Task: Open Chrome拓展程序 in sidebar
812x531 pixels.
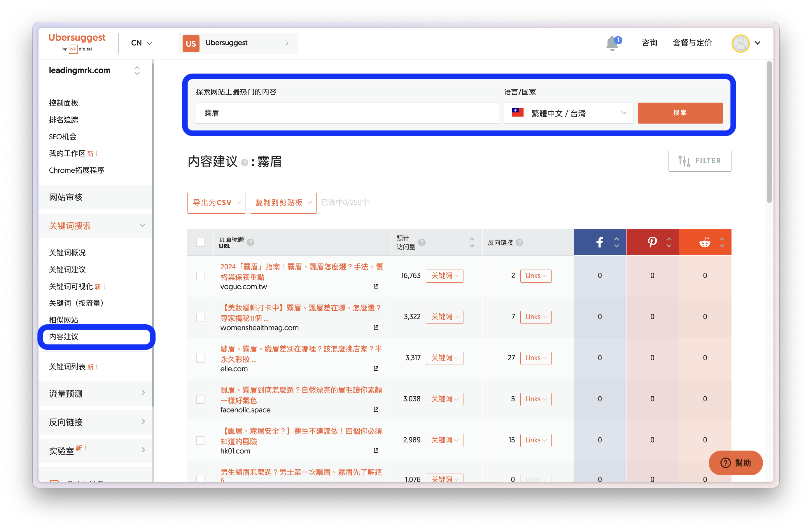Action: 76,170
